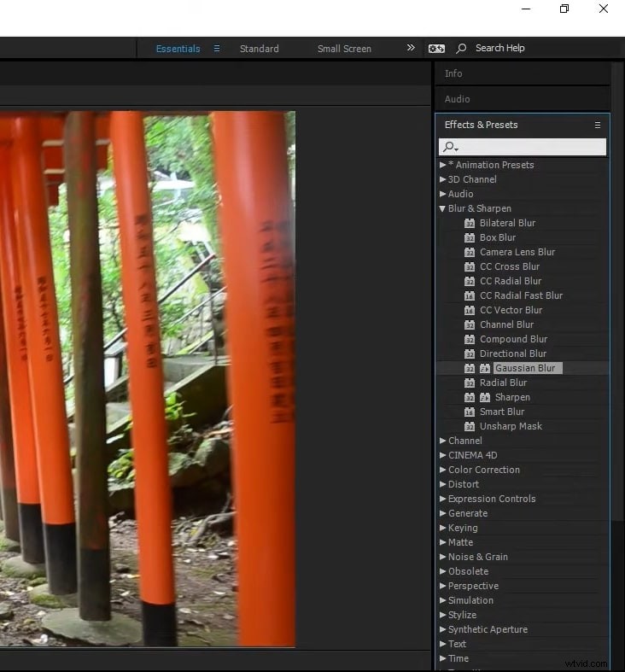Image resolution: width=625 pixels, height=672 pixels.
Task: Open the Effects & Presets panel menu
Action: pyautogui.click(x=598, y=125)
